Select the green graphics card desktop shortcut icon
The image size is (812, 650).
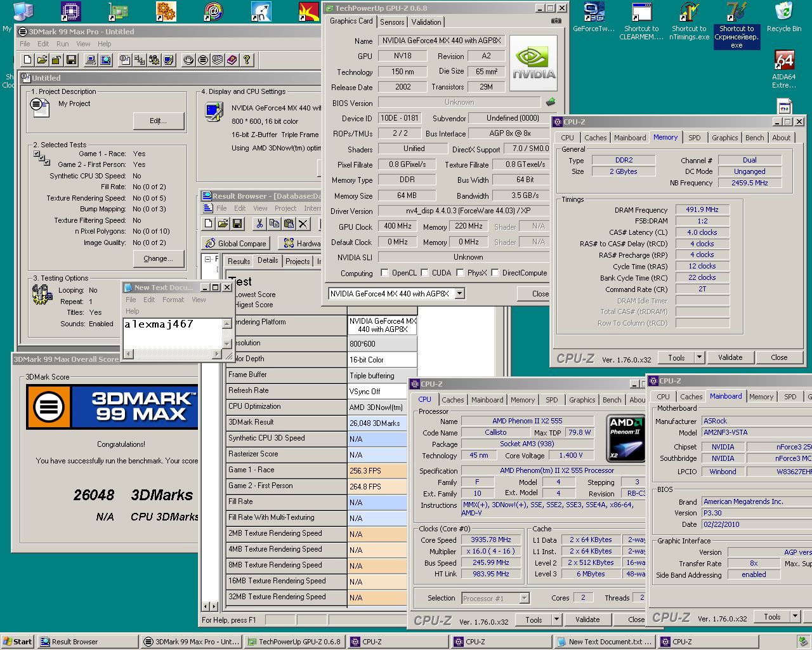118,11
